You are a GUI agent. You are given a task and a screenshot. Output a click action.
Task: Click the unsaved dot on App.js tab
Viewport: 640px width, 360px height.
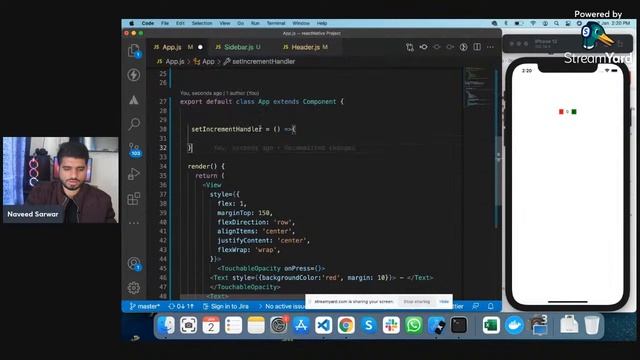coord(200,47)
